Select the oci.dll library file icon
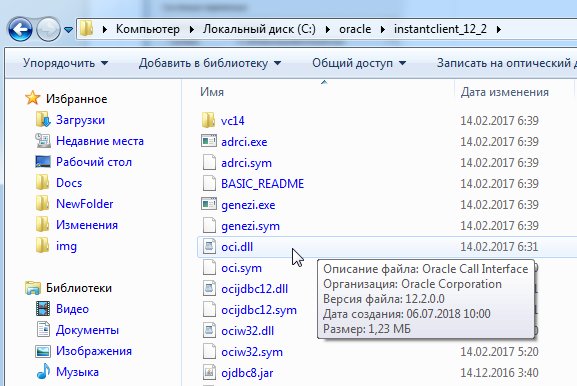The width and height of the screenshot is (577, 386). click(209, 246)
